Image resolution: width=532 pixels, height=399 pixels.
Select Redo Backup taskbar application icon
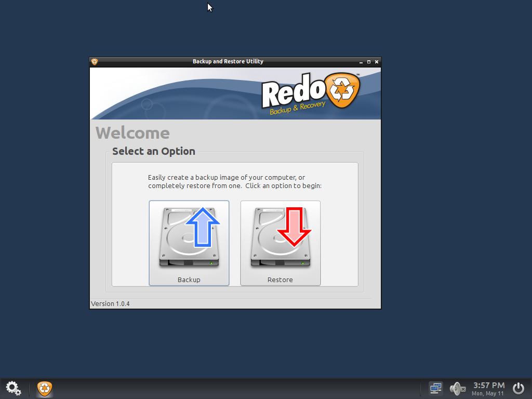click(x=45, y=389)
